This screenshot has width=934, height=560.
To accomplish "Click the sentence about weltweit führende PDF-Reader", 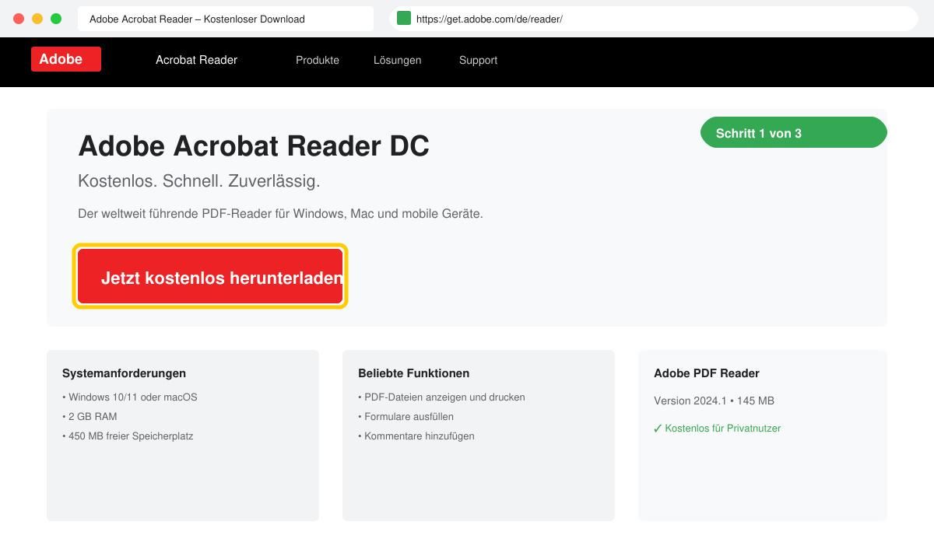I will (280, 213).
